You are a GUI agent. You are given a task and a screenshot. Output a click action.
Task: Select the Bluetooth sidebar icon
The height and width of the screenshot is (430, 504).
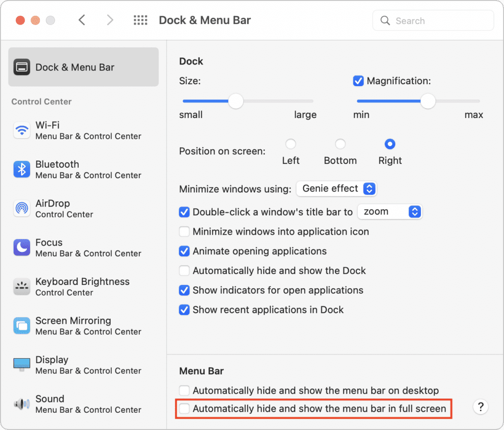coord(22,170)
